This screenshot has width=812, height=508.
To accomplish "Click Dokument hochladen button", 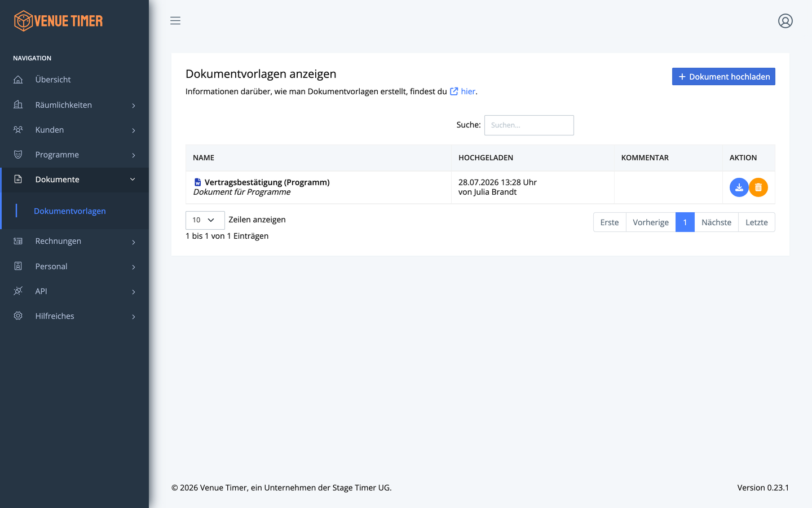I will [723, 77].
